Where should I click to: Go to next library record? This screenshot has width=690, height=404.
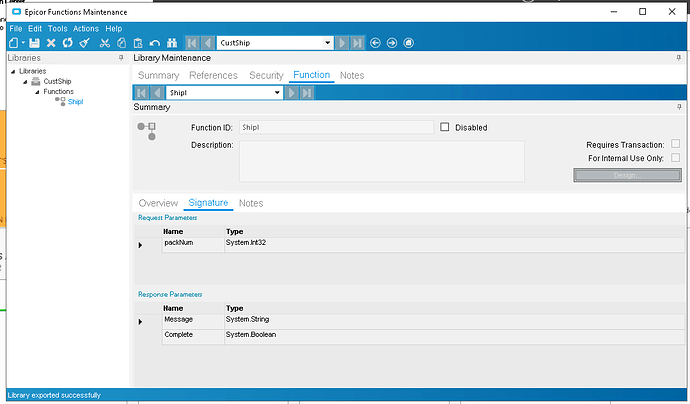(x=341, y=43)
